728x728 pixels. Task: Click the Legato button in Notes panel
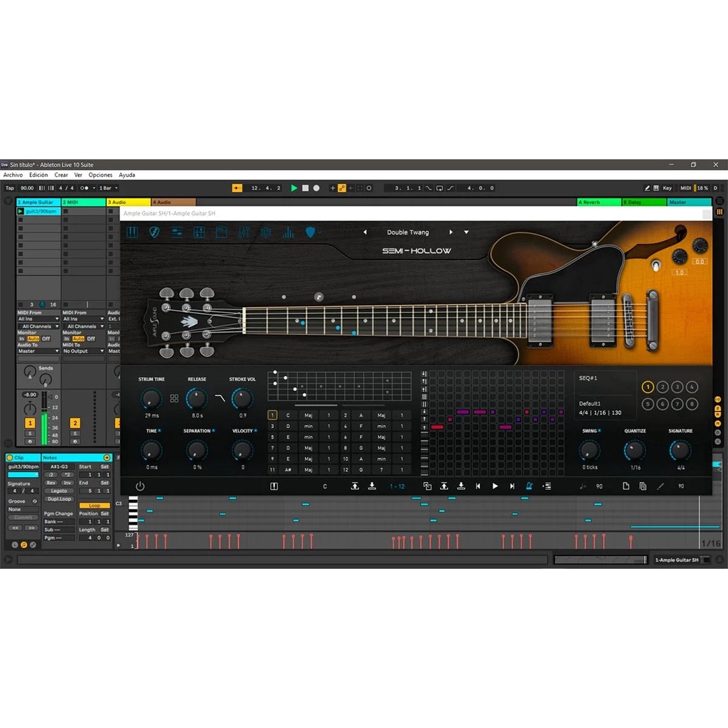pos(60,491)
